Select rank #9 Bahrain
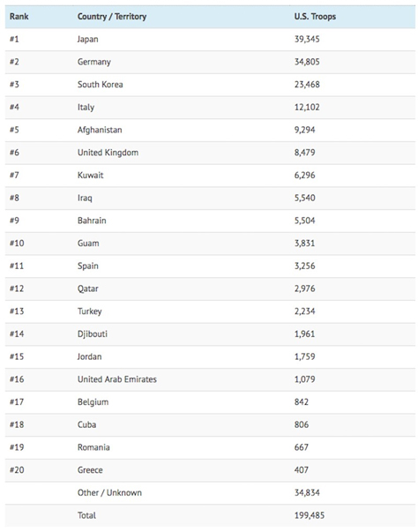This screenshot has width=418, height=532. (210, 221)
